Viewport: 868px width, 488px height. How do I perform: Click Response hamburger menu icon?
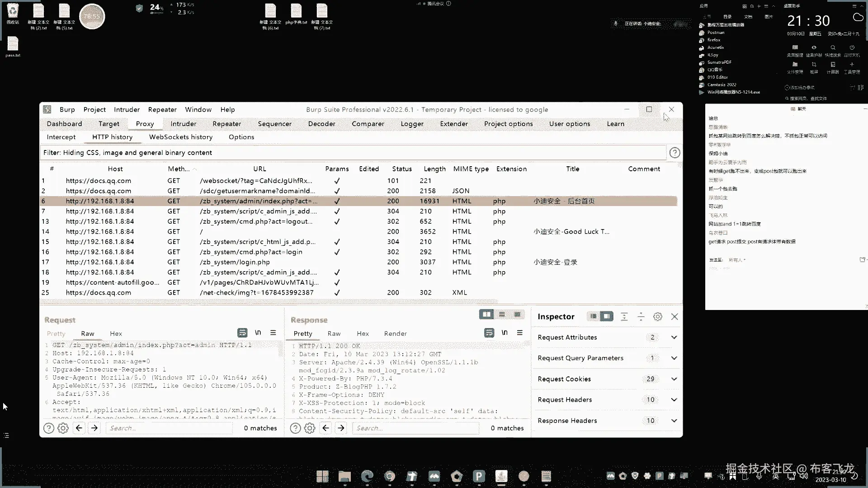(x=519, y=333)
